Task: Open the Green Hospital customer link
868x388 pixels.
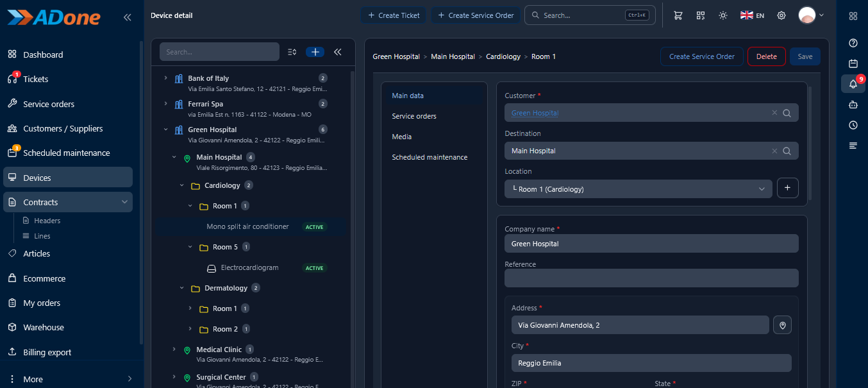Action: pos(535,113)
